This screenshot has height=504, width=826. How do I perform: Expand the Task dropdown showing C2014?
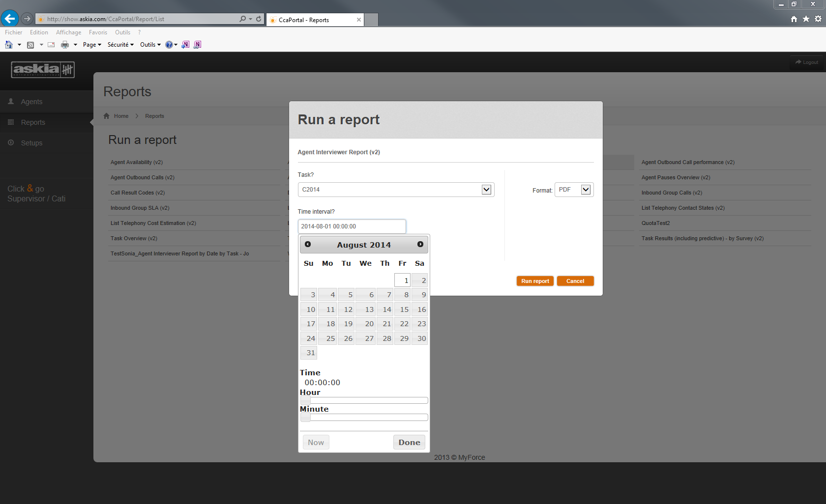[486, 190]
